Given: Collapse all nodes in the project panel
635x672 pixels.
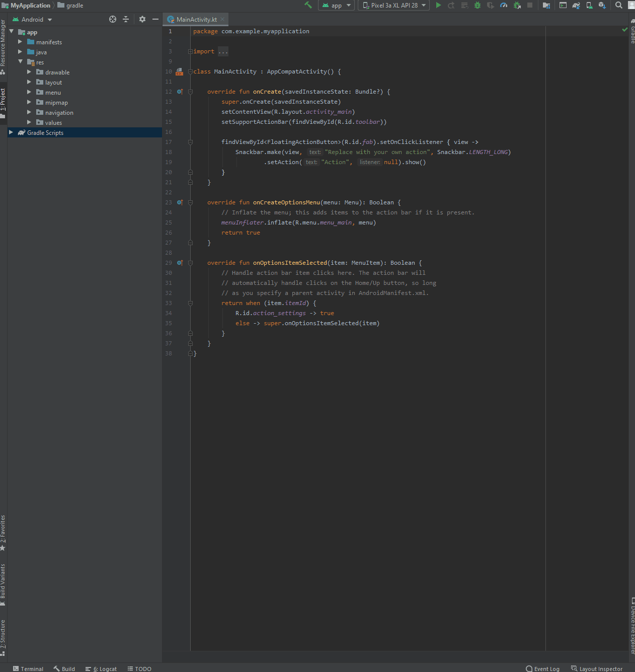Looking at the screenshot, I should coord(126,19).
